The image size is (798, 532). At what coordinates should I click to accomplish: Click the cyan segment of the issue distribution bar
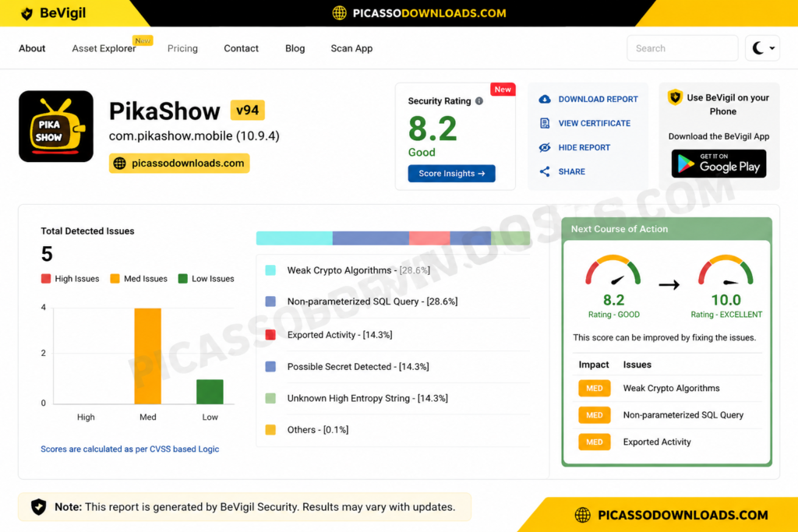[294, 238]
